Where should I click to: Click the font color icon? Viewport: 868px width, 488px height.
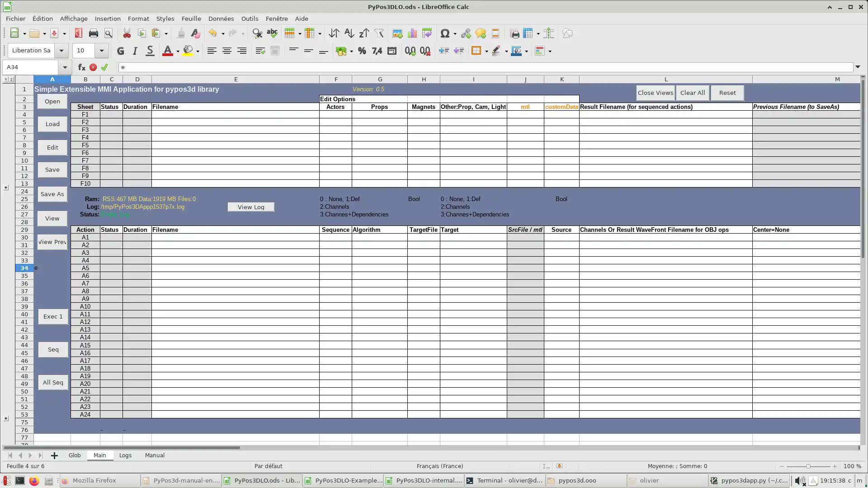click(x=168, y=51)
